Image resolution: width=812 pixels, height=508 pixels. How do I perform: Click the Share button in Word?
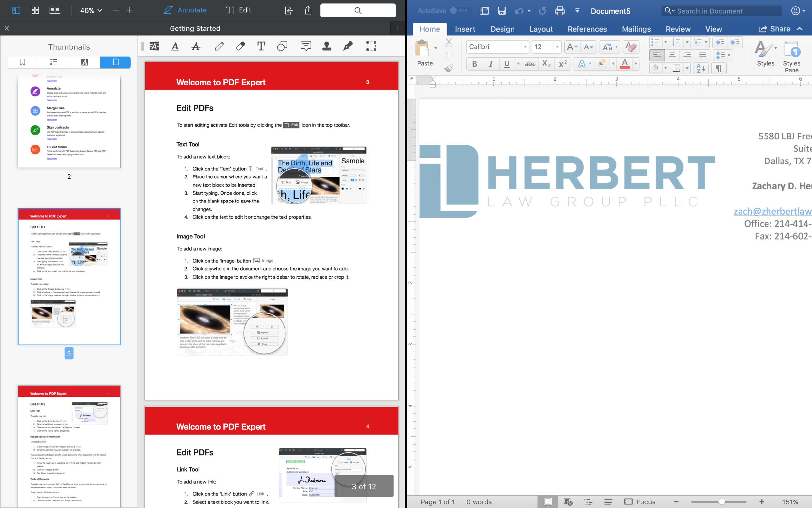pyautogui.click(x=774, y=29)
